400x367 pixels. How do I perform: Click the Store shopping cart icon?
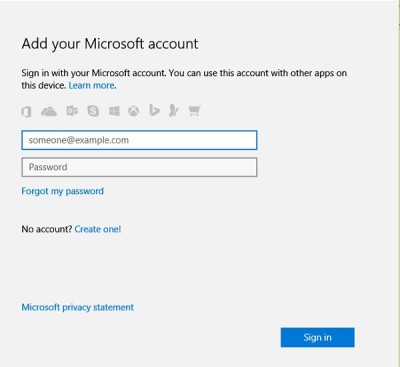(x=194, y=111)
